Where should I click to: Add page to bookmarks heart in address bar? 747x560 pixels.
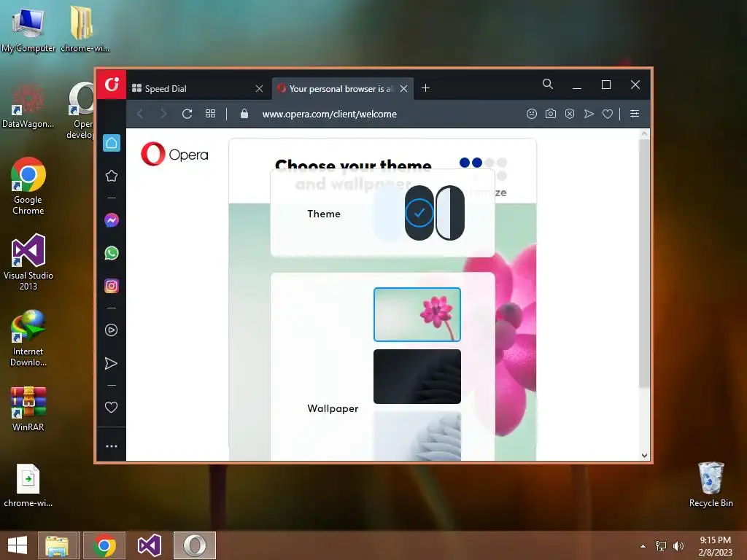click(608, 114)
